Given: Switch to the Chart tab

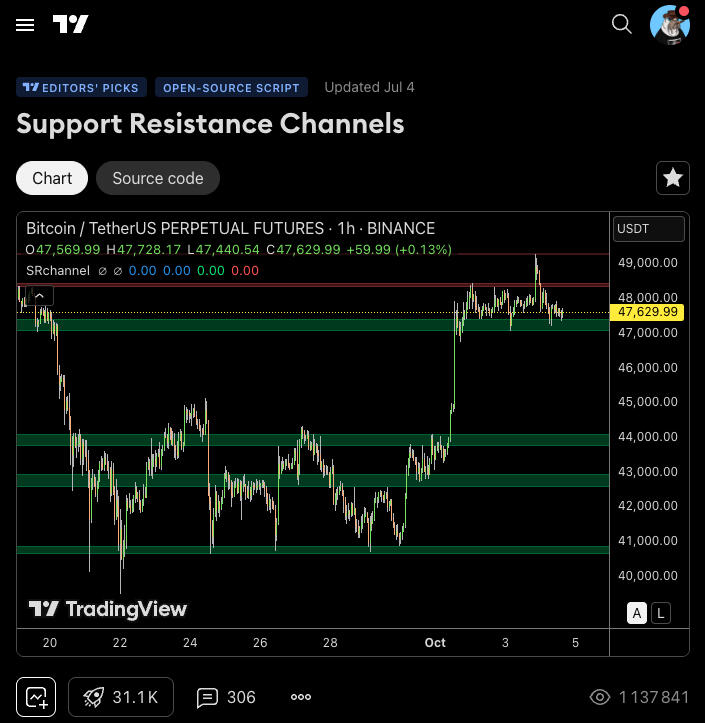Looking at the screenshot, I should 52,178.
